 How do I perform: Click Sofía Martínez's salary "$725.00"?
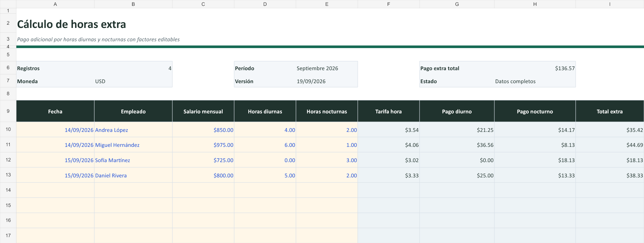[x=203, y=160]
